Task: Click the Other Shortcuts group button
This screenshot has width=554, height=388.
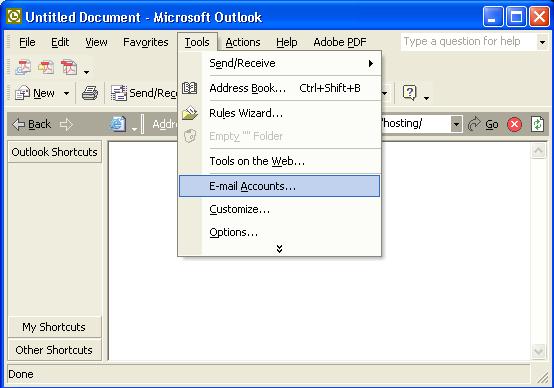Action: (55, 350)
